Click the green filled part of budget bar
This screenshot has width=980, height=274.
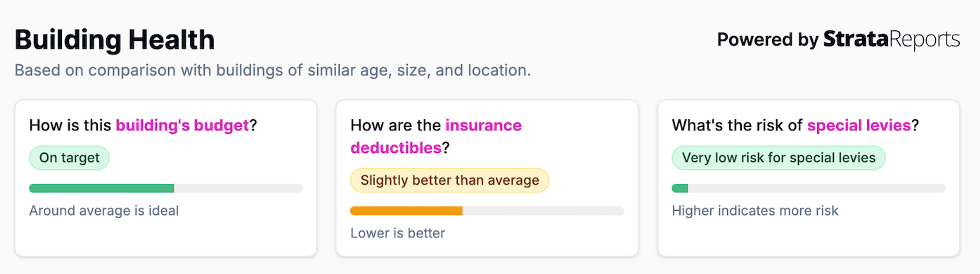tap(101, 188)
